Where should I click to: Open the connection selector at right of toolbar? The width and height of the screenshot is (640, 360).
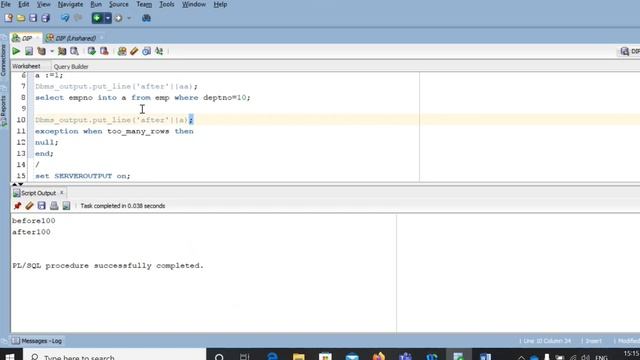[629, 51]
